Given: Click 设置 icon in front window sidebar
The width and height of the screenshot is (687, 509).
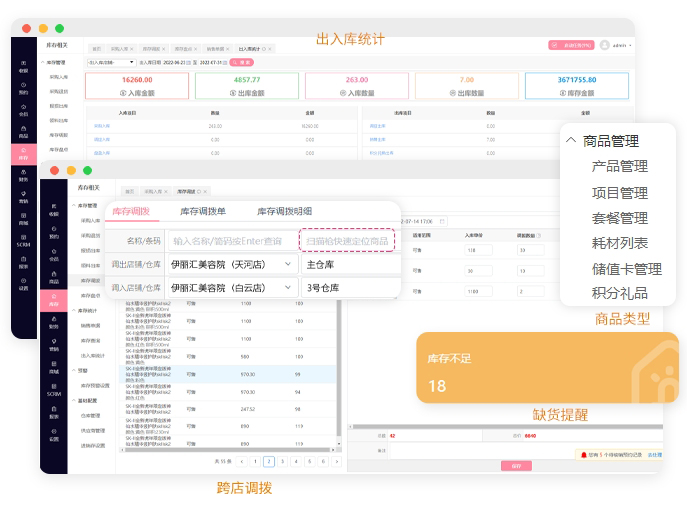Looking at the screenshot, I should [x=52, y=435].
